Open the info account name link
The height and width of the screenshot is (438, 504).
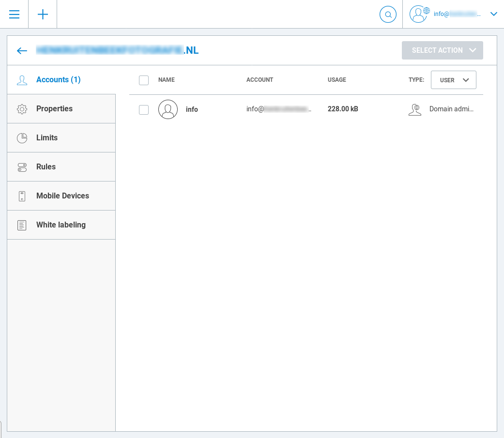pos(192,109)
